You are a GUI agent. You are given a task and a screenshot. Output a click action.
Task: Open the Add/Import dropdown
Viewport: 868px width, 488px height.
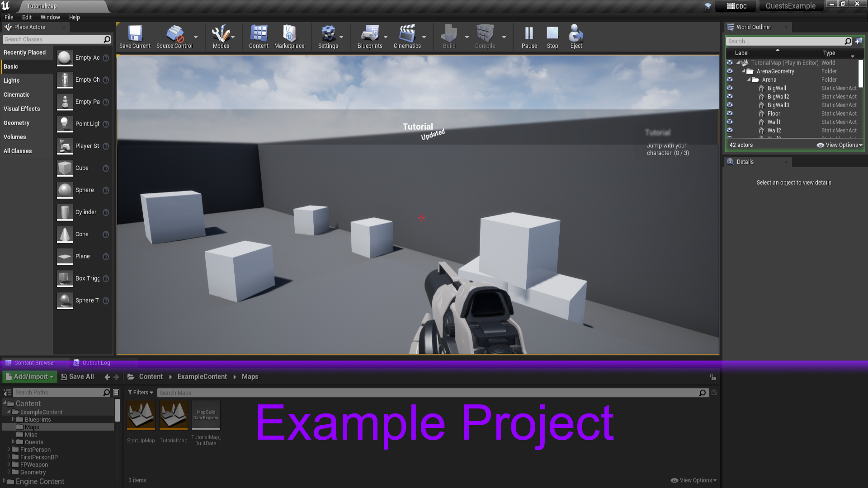(x=29, y=376)
